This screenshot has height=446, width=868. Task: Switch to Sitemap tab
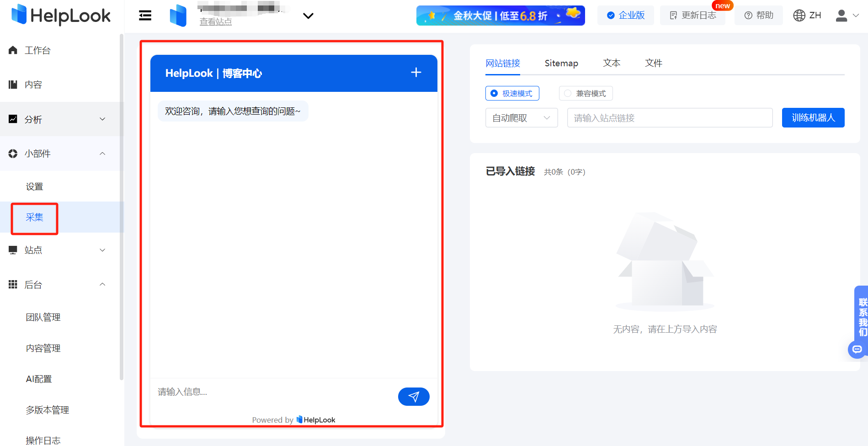(x=561, y=63)
